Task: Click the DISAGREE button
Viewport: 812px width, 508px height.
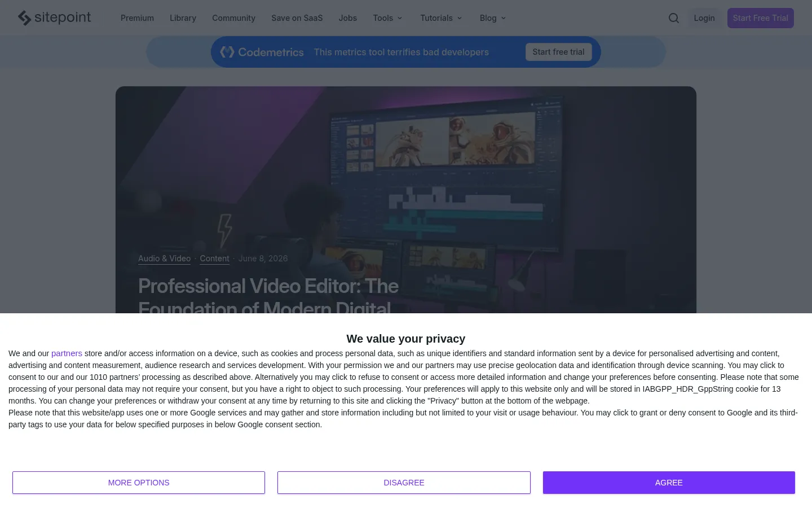Action: coord(404,483)
